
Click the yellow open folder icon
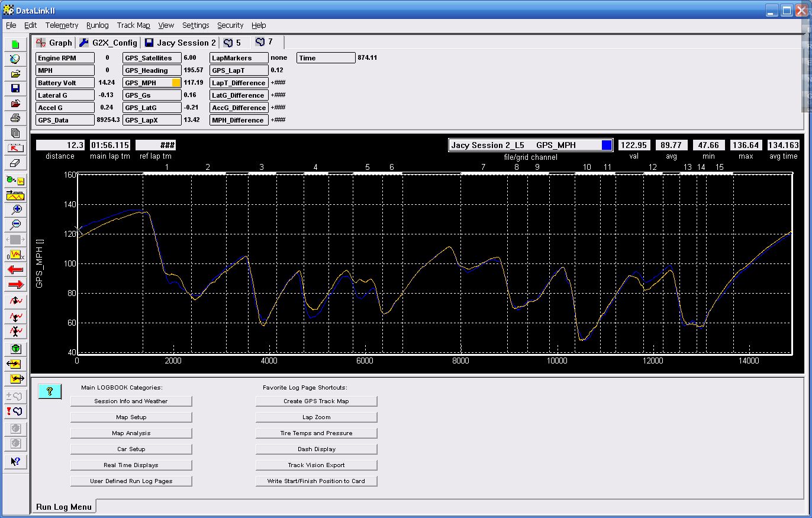coord(15,74)
